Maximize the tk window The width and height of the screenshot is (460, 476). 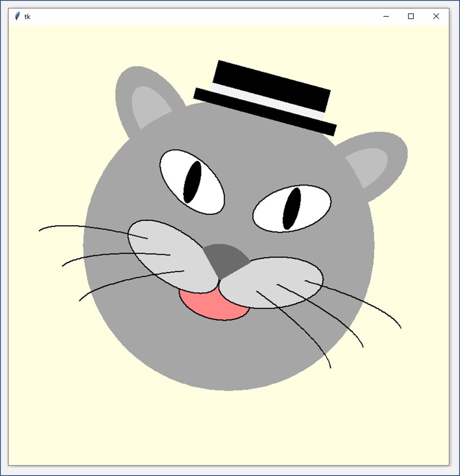point(411,16)
